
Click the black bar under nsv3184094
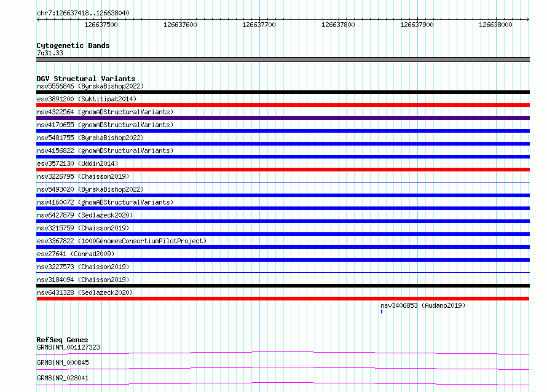click(x=283, y=286)
